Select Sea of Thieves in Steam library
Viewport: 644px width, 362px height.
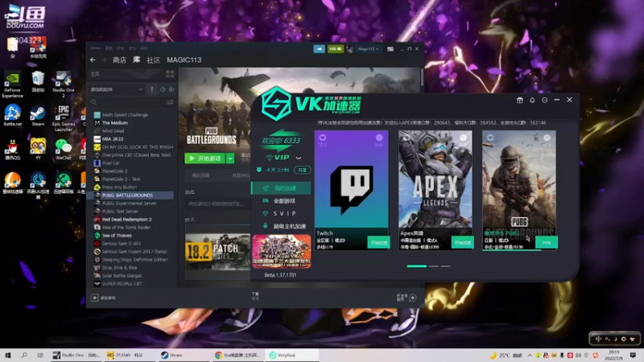click(117, 236)
